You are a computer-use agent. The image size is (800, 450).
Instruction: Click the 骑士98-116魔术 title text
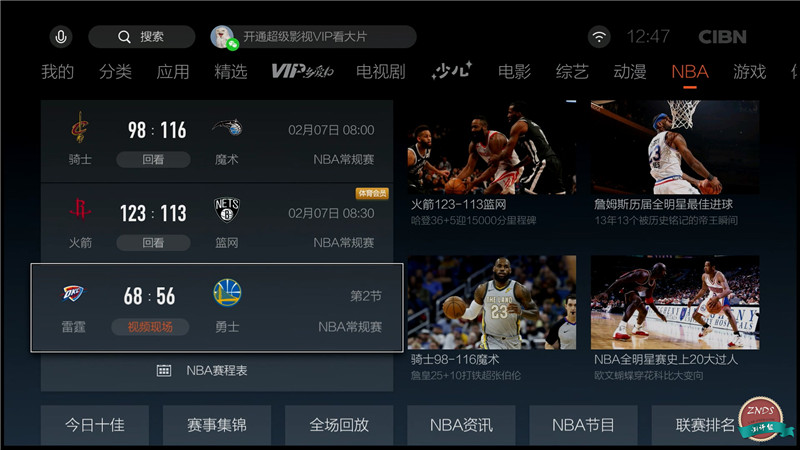pyautogui.click(x=455, y=360)
